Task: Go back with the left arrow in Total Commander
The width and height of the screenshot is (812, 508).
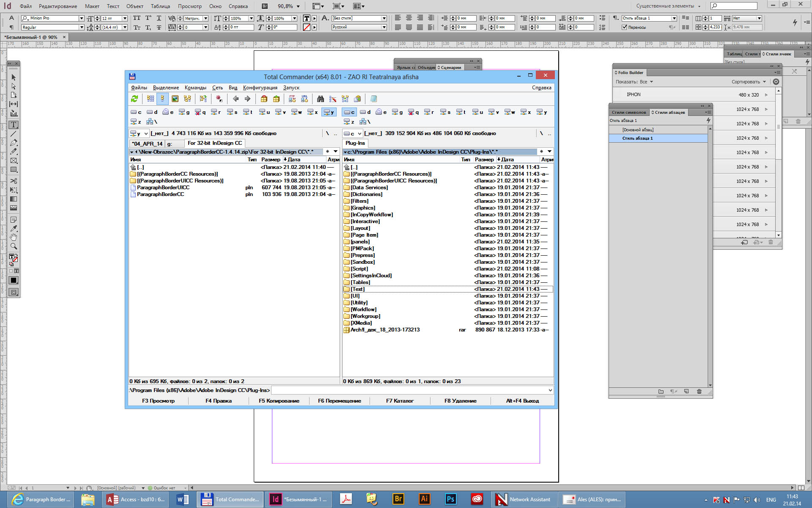Action: pos(236,99)
